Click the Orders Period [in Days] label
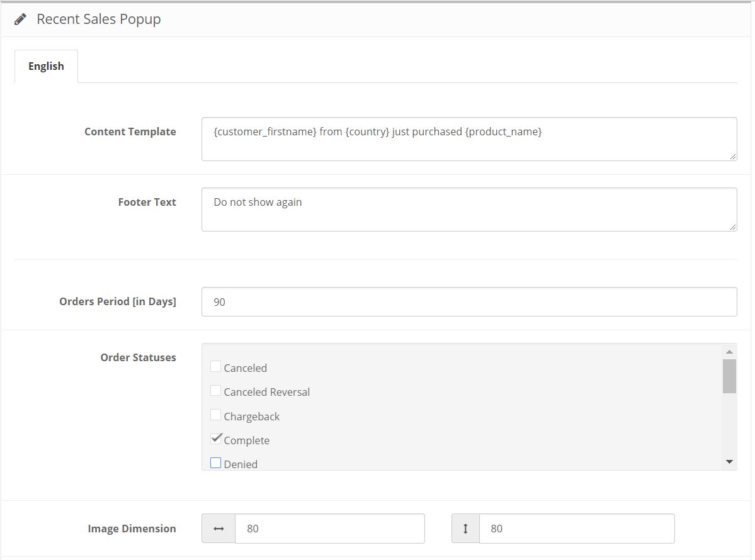Screen dimensions: 755x560 118,301
